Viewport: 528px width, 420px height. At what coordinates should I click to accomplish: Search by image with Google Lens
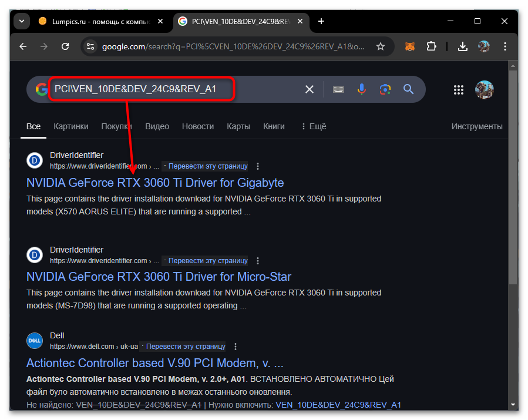[385, 89]
